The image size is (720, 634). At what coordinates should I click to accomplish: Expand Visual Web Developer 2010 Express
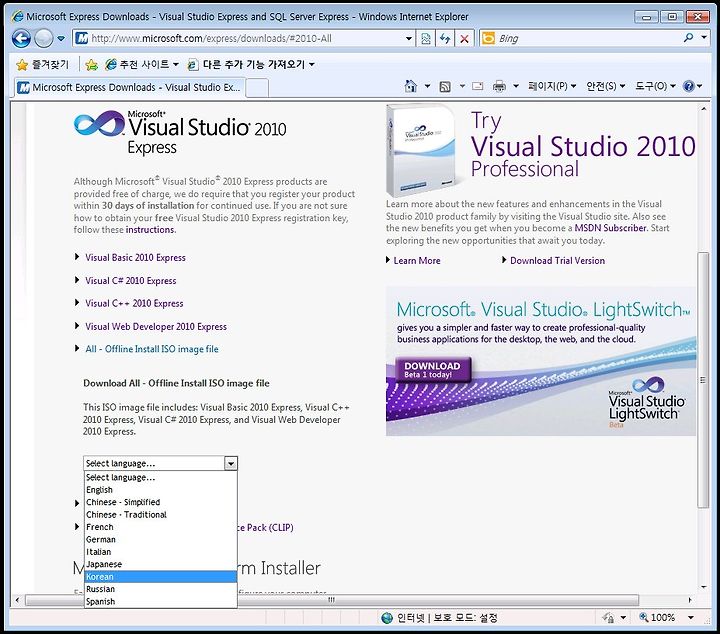click(x=156, y=326)
